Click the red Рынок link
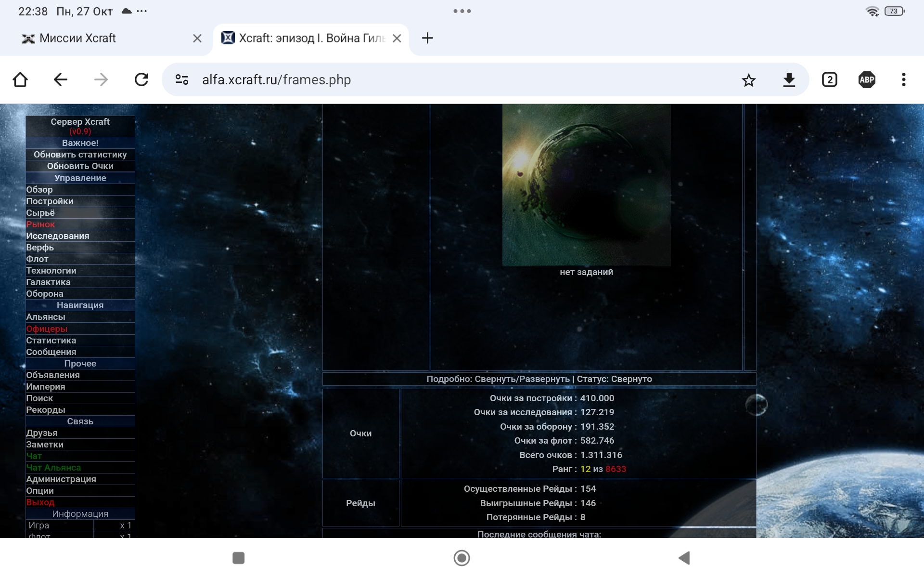The image size is (924, 578). (x=40, y=224)
